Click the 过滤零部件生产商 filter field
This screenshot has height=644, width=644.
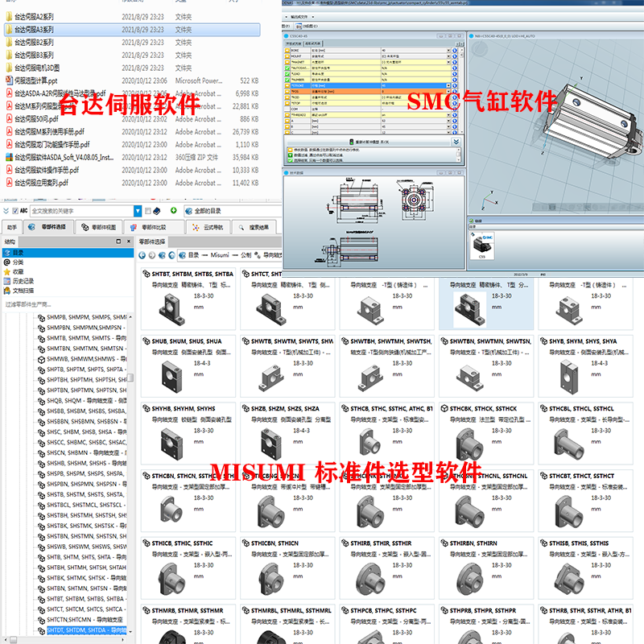[68, 304]
